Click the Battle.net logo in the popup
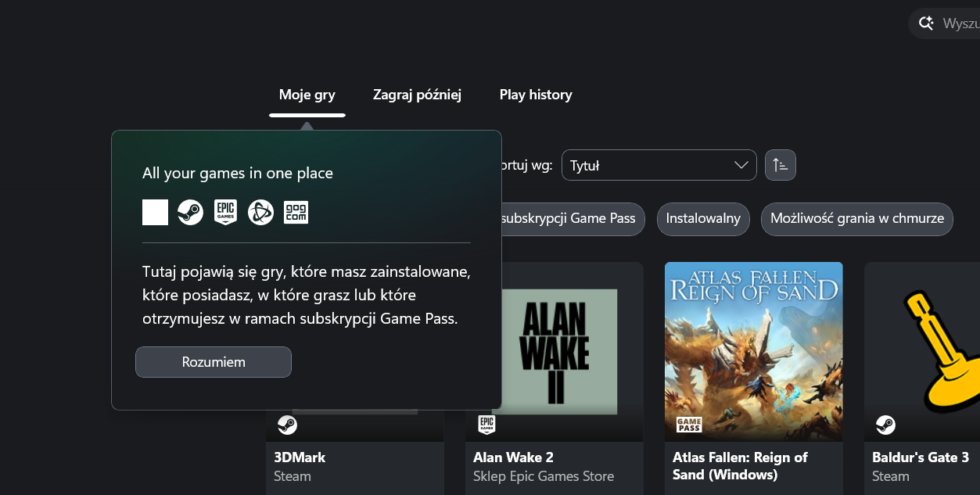 click(x=260, y=212)
